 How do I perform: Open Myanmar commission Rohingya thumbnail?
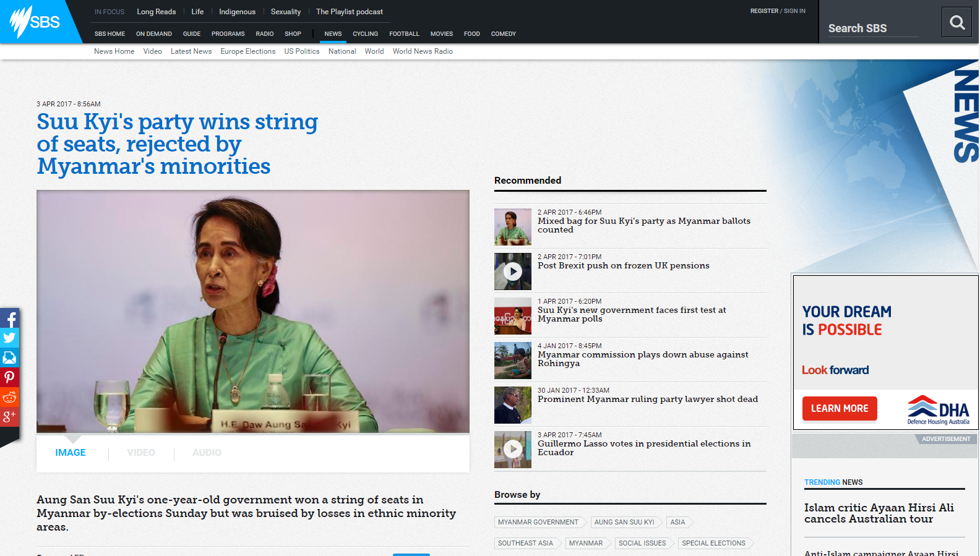click(512, 361)
